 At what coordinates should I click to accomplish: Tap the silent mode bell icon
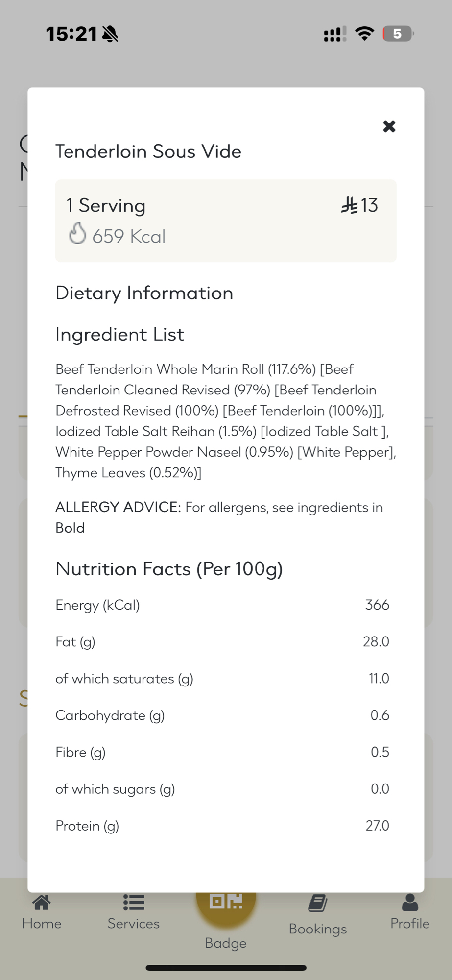pos(110,34)
